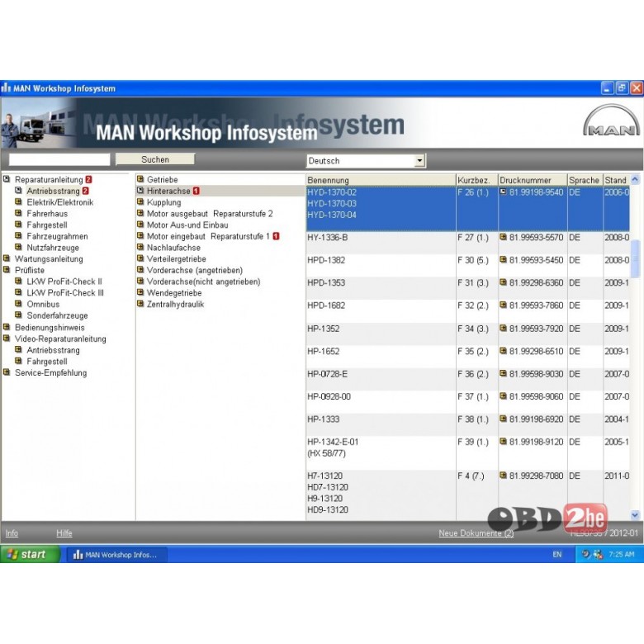The image size is (644, 644).
Task: Click the vertical scrollbar thumb in table
Action: click(635, 258)
